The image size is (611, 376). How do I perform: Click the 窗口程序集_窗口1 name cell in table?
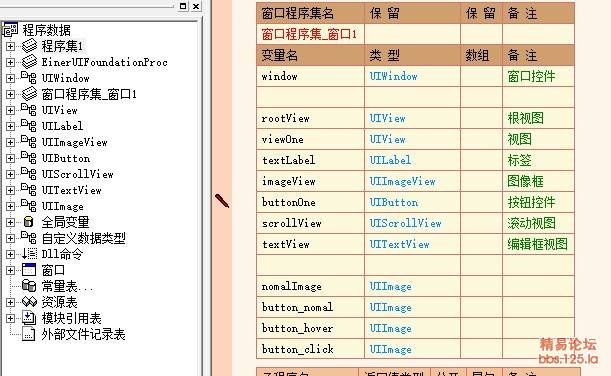click(x=311, y=34)
